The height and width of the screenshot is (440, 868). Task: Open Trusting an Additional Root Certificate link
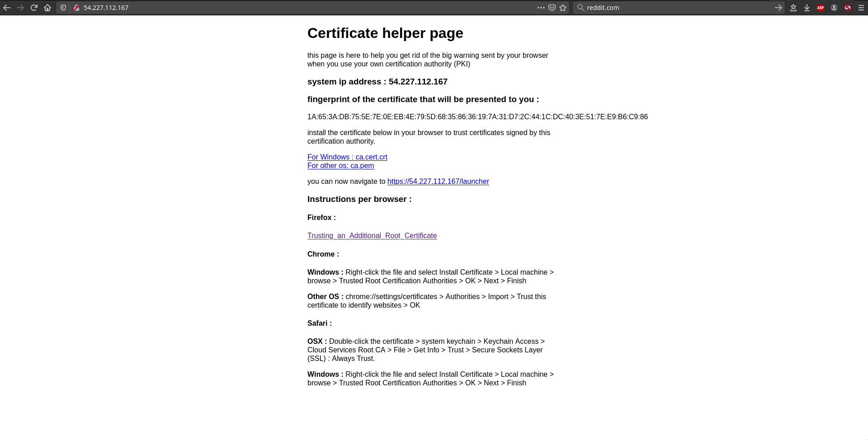[372, 235]
